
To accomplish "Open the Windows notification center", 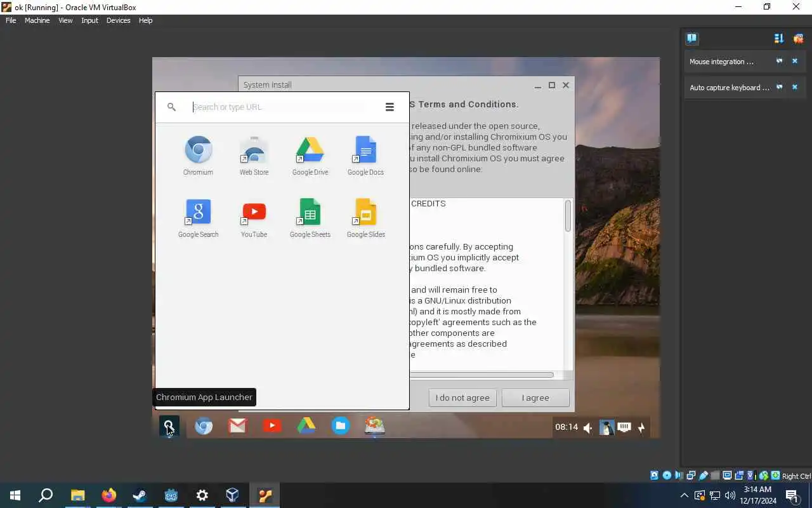I will [792, 495].
